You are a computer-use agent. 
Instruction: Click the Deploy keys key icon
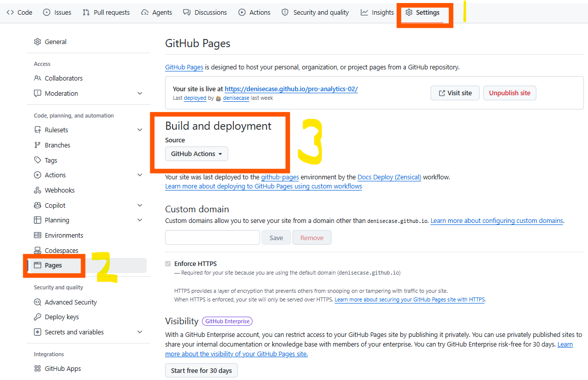[x=37, y=317]
